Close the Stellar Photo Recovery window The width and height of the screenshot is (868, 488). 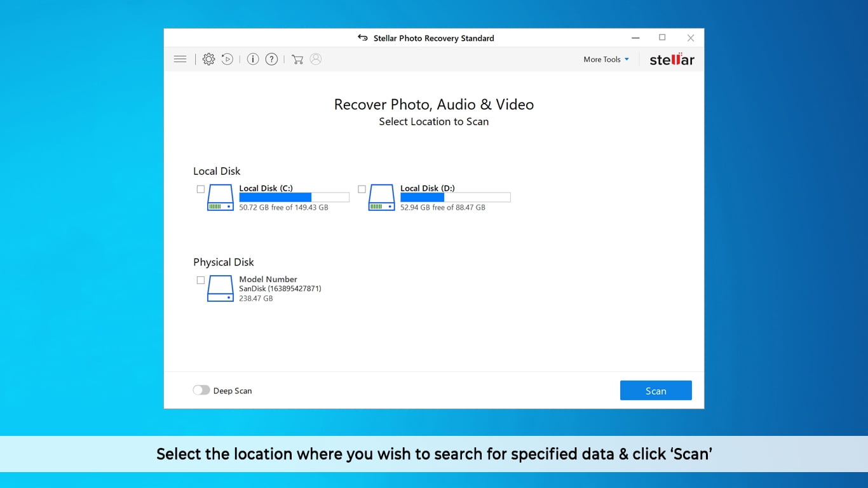(691, 38)
